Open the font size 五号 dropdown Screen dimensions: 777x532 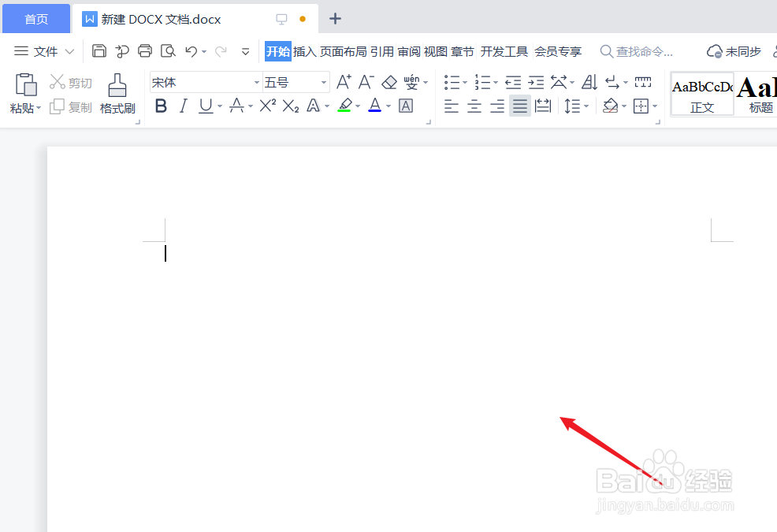(x=324, y=82)
